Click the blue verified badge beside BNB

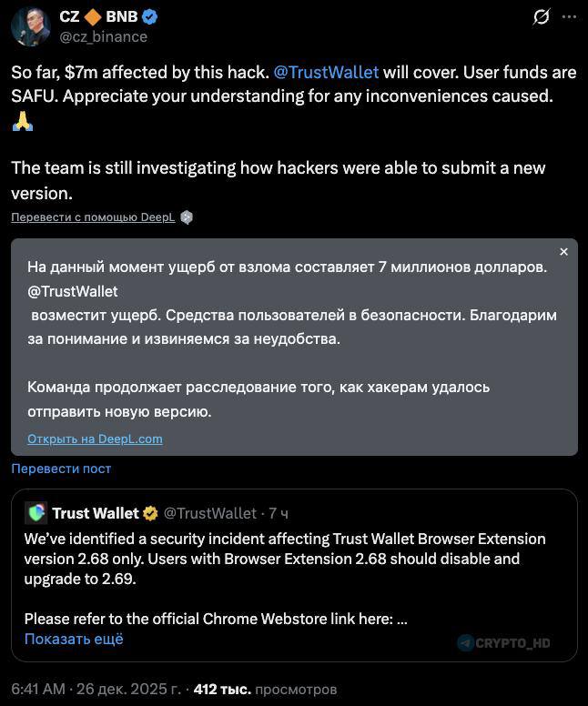[151, 16]
